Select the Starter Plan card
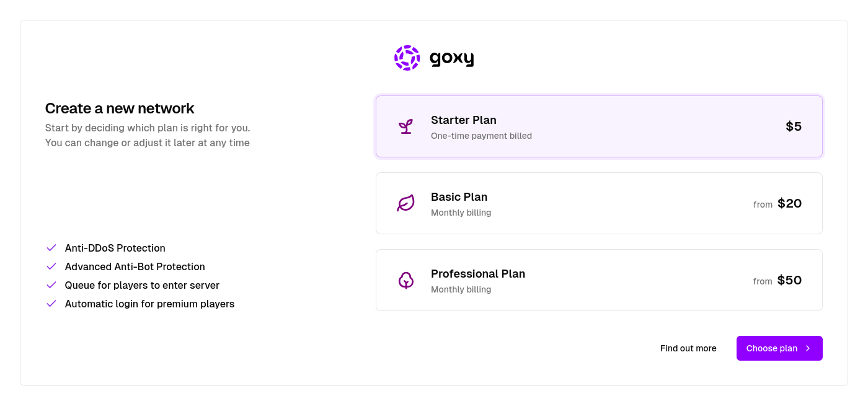This screenshot has width=868, height=409. (x=599, y=126)
